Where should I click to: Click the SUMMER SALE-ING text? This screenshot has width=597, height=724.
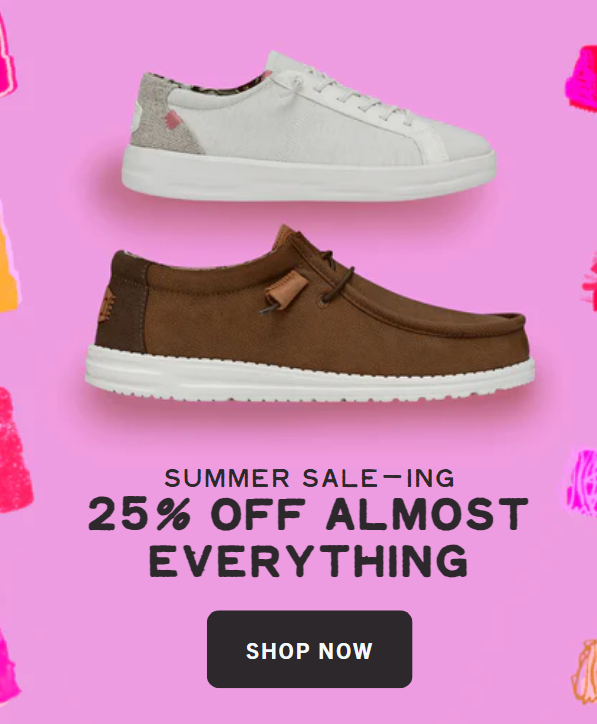(309, 478)
